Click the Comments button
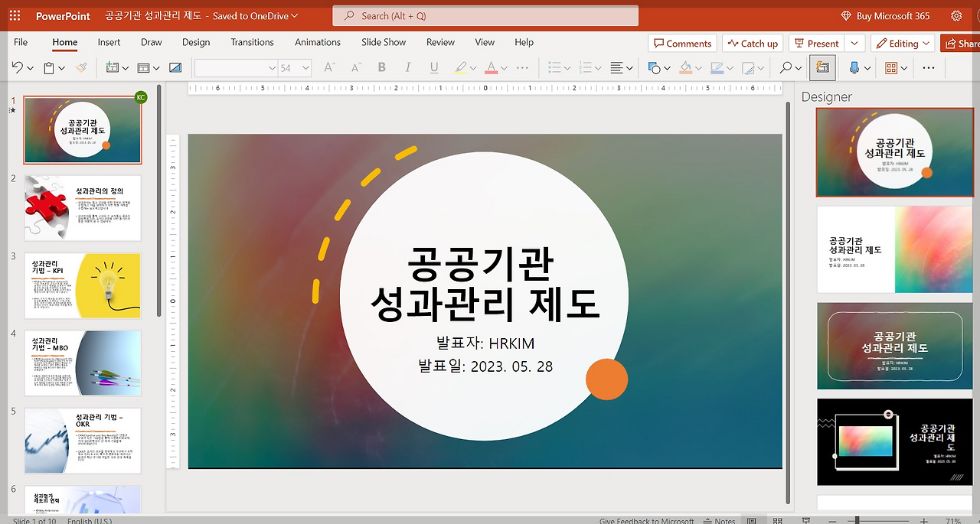This screenshot has height=524, width=980. [682, 44]
